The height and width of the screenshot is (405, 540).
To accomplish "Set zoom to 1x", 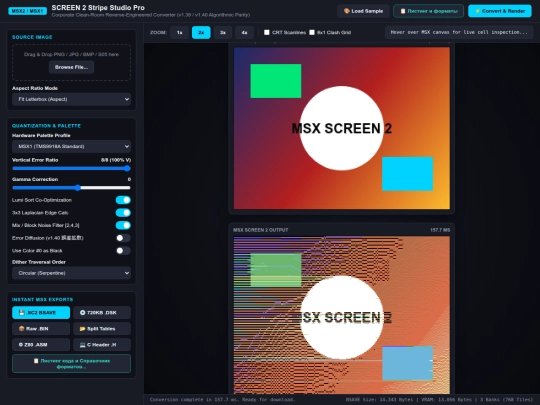I will point(179,32).
